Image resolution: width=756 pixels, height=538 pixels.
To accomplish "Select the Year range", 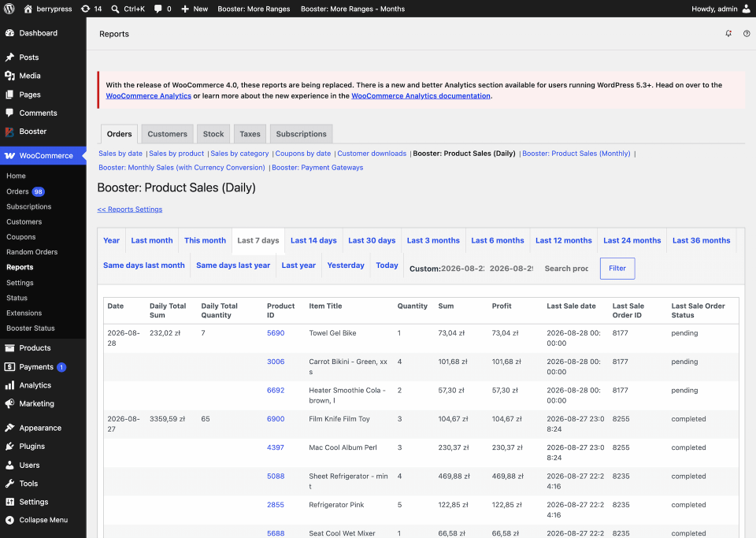I will (x=111, y=240).
